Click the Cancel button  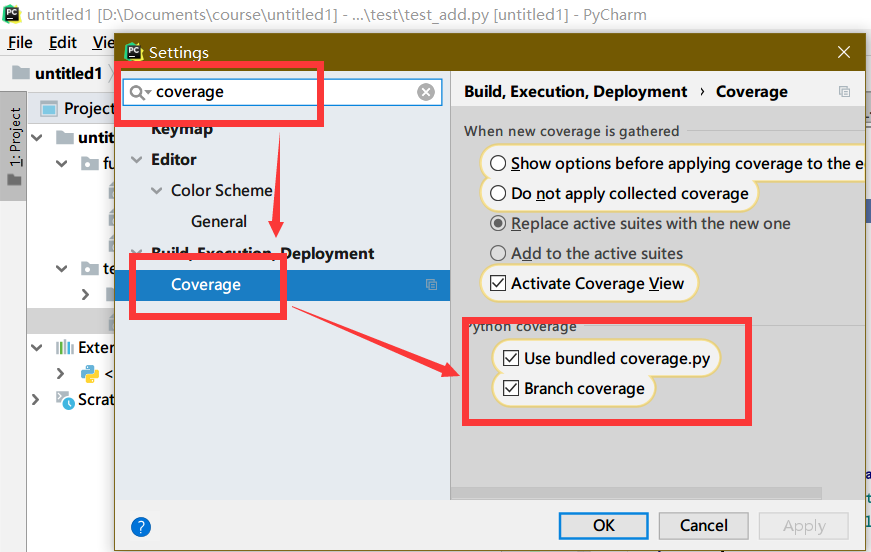pos(703,525)
